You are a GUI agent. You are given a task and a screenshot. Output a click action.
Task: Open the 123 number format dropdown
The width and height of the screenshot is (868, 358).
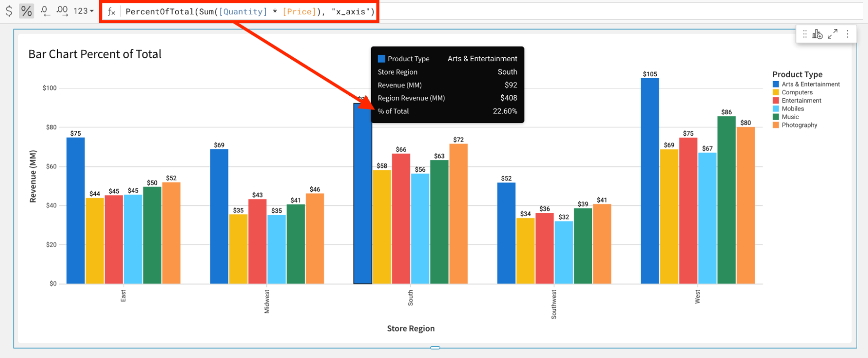click(x=83, y=11)
